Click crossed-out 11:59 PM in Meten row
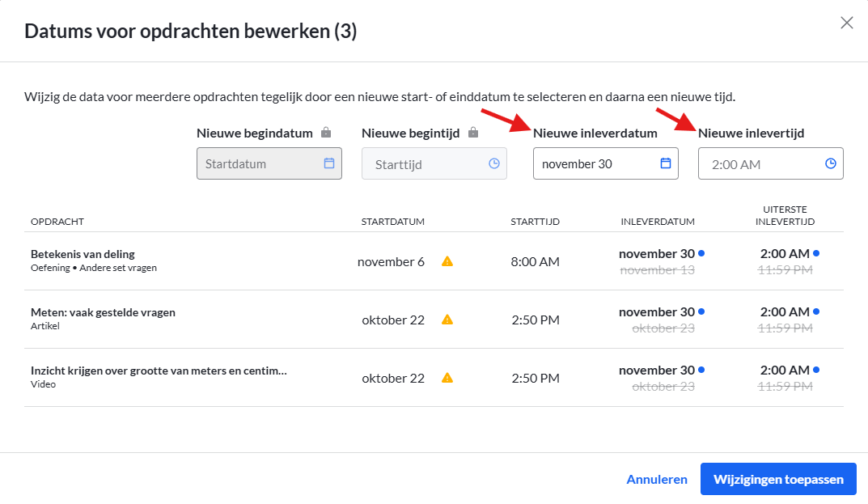The width and height of the screenshot is (868, 504). [x=785, y=328]
